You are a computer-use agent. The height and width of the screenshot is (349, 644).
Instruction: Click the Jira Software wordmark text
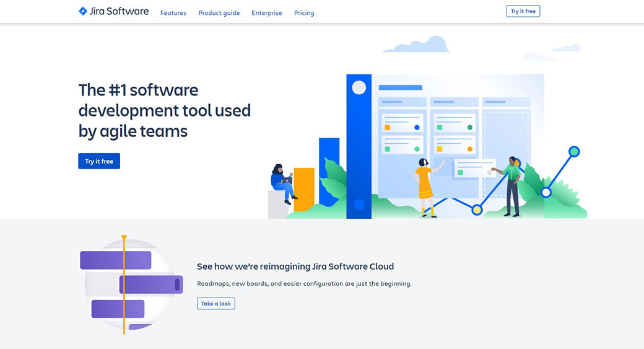pyautogui.click(x=120, y=11)
